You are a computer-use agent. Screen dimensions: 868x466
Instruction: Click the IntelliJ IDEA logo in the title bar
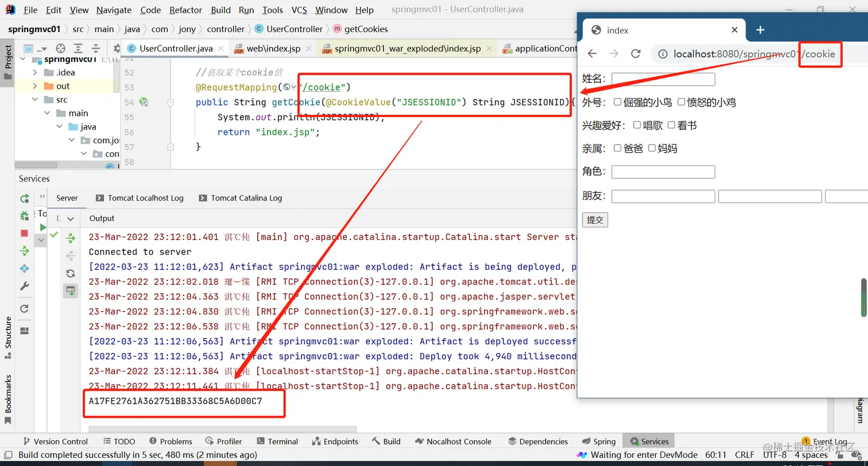pos(10,10)
